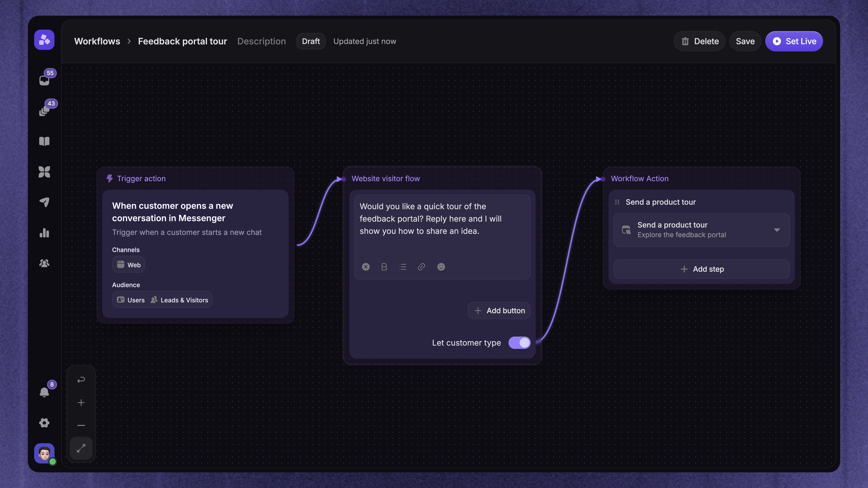The width and height of the screenshot is (868, 488).
Task: Click the Save button
Action: point(745,41)
